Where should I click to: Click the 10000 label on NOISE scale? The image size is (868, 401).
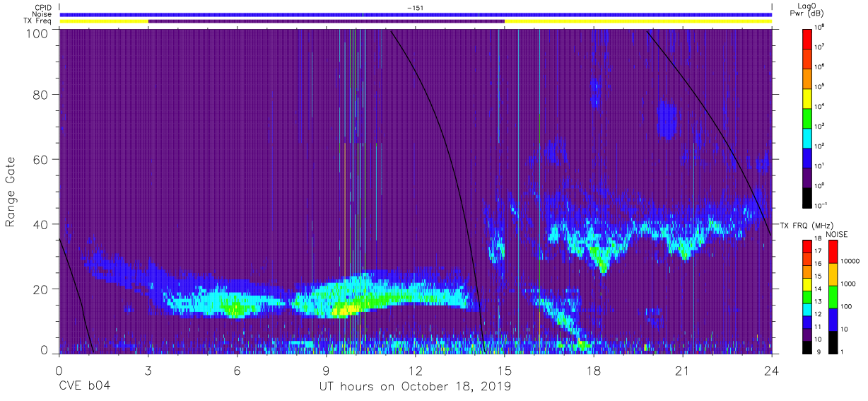(852, 261)
